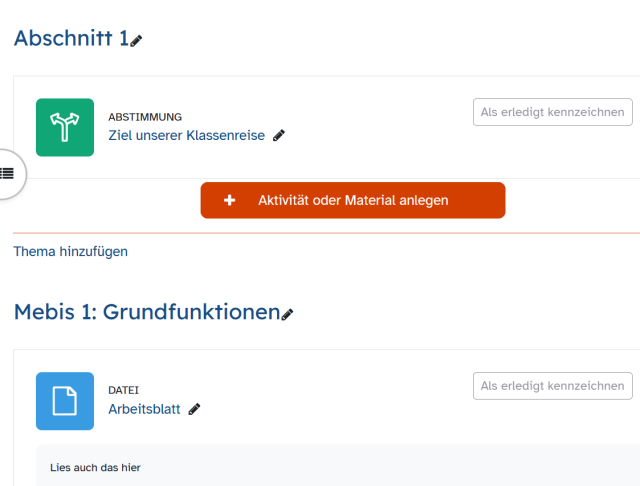Rename Arbeitsblatt using its pencil icon
The width and height of the screenshot is (640, 486).
(x=194, y=409)
